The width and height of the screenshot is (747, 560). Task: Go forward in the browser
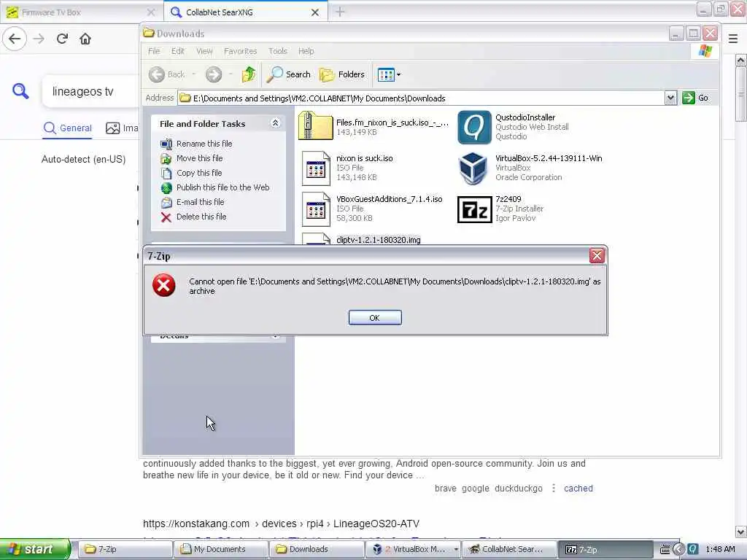click(x=39, y=39)
